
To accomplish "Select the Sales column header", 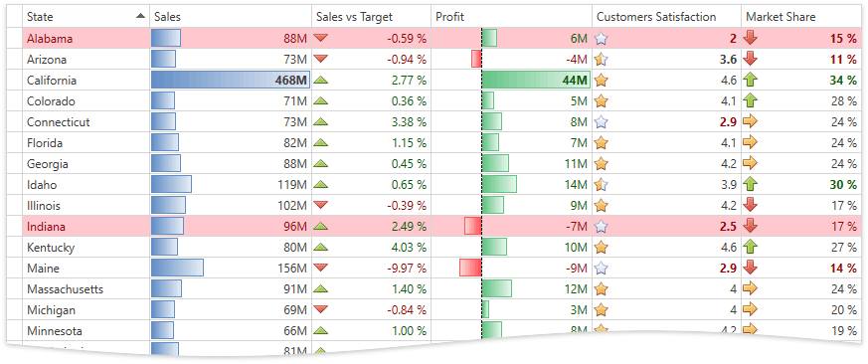I will [231, 17].
